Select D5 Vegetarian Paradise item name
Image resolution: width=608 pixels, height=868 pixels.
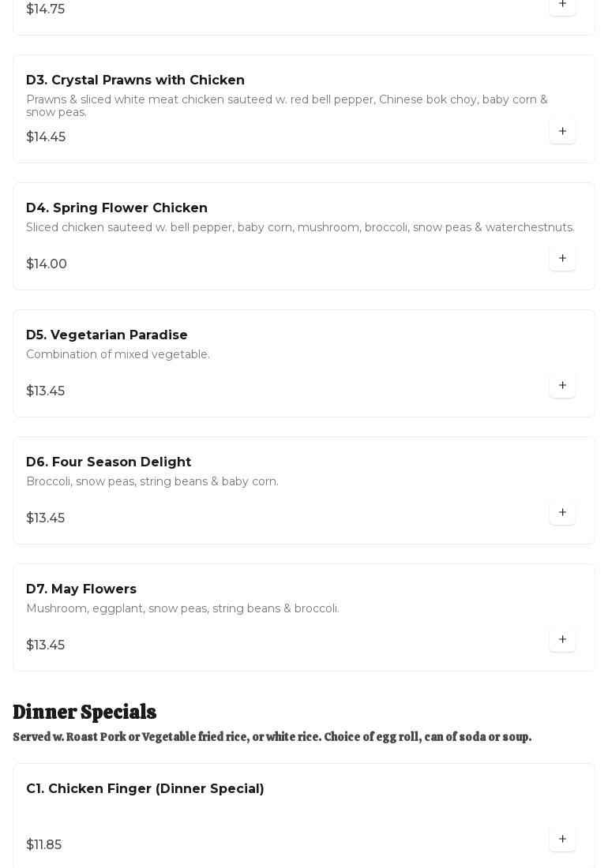point(107,335)
